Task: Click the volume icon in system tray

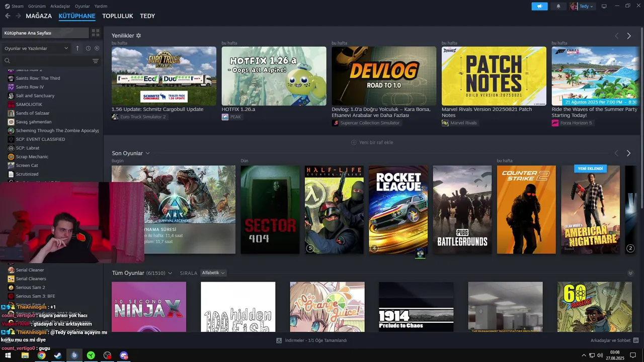Action: pos(600,355)
